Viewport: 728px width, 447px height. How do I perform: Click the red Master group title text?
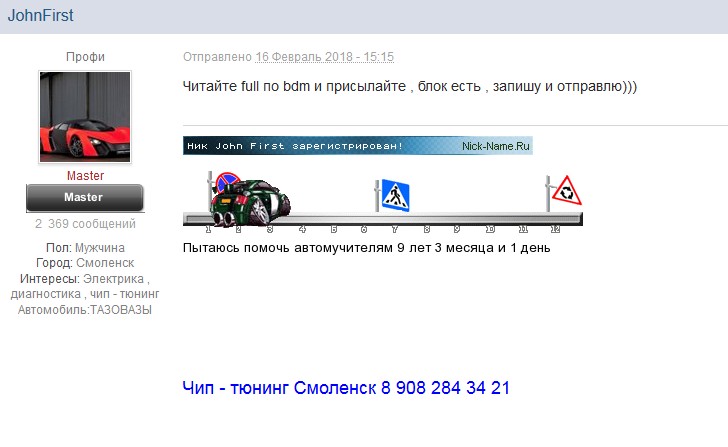point(85,175)
